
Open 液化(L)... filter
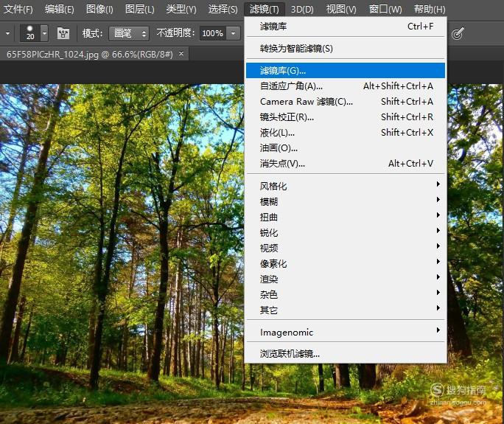coord(346,132)
